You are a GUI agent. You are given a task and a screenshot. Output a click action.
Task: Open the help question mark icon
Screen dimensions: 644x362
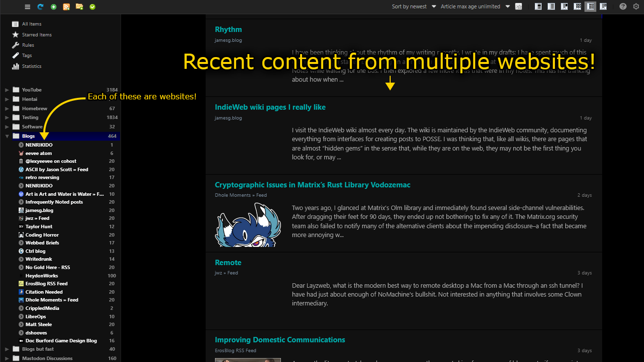click(623, 6)
